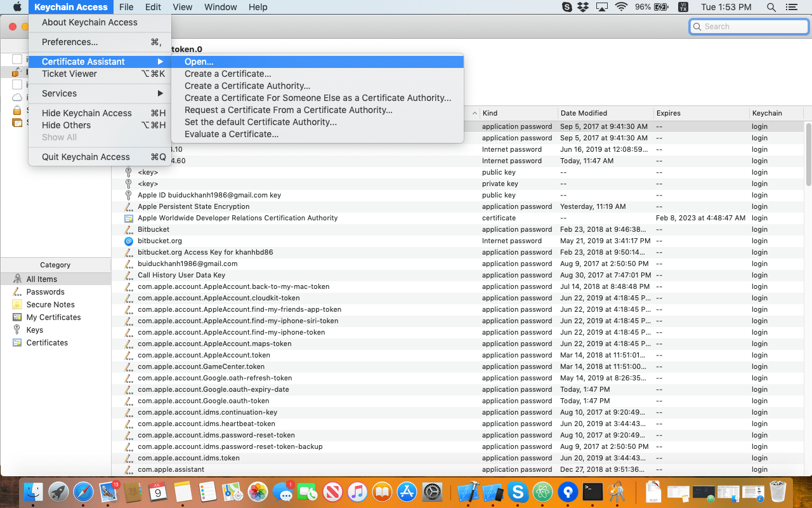Open the Edit menu
The height and width of the screenshot is (508, 812).
tap(153, 7)
